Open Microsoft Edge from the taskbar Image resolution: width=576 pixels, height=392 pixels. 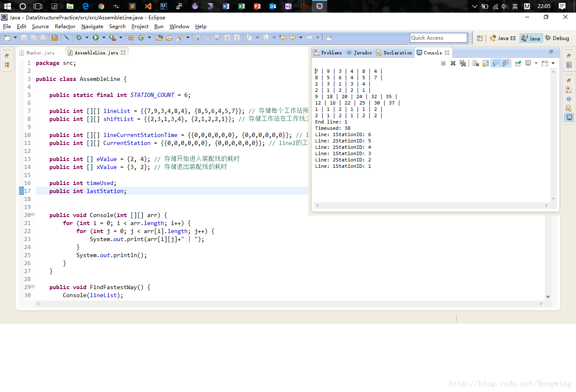click(85, 6)
